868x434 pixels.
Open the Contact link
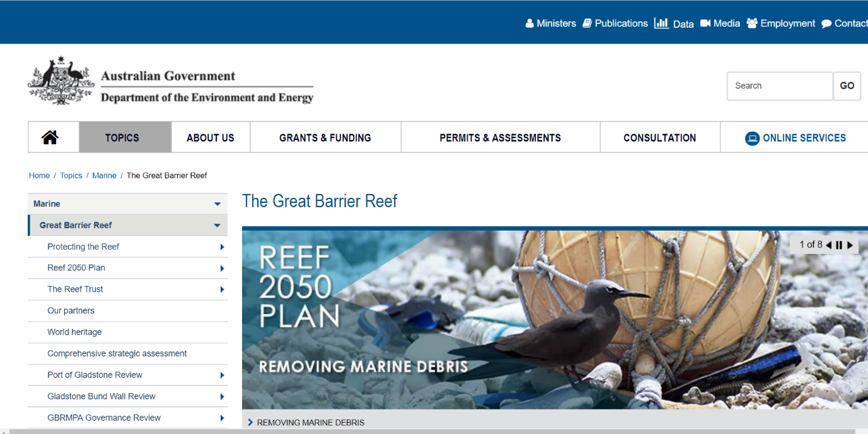click(x=851, y=23)
